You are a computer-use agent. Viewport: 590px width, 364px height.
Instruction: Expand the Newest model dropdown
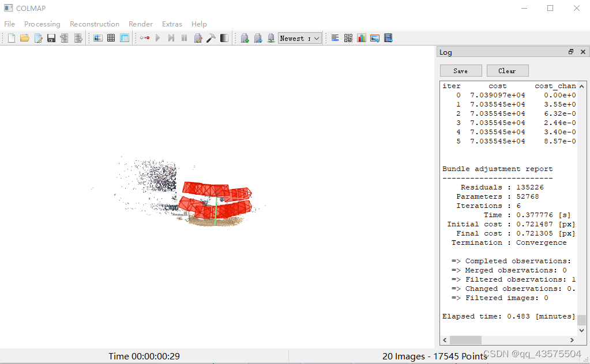[x=300, y=39]
